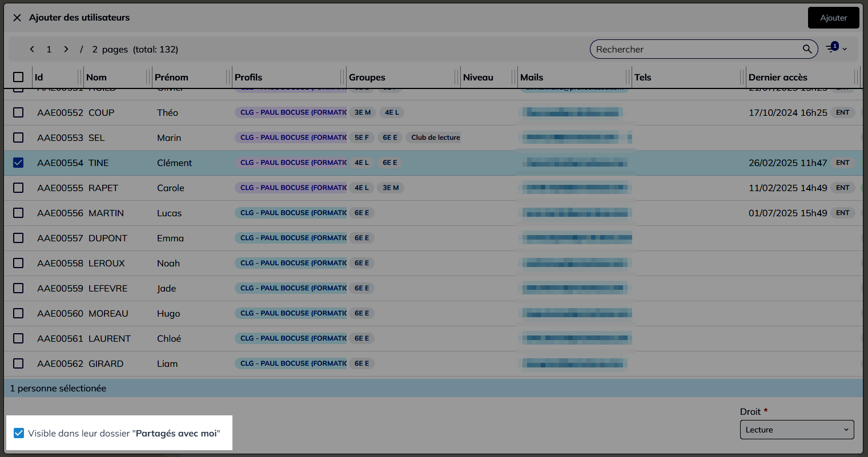Close the Ajouter des utilisateurs dialog
This screenshot has height=457, width=868.
point(17,18)
